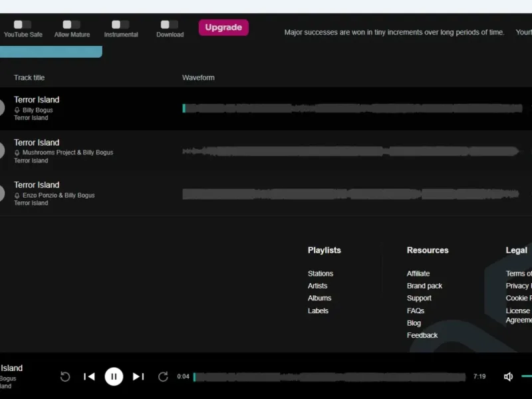Click the Billy Bogus track play thumbnail

tap(1, 108)
